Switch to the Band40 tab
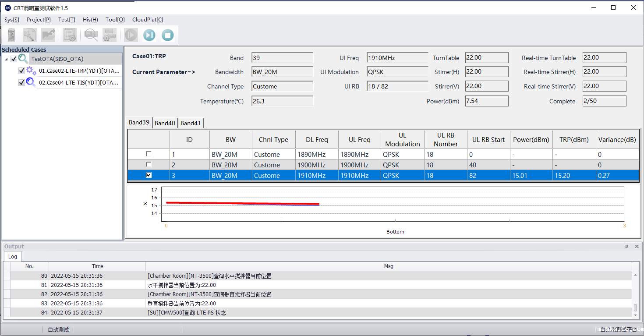This screenshot has width=644, height=336. coord(165,123)
